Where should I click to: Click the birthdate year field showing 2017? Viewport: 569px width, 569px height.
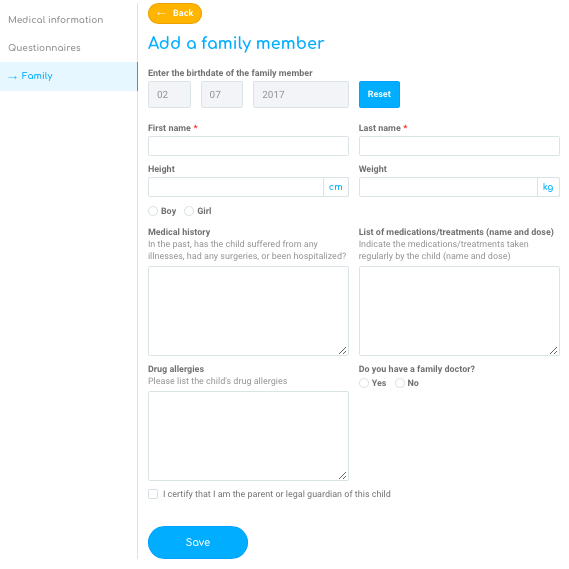[301, 94]
